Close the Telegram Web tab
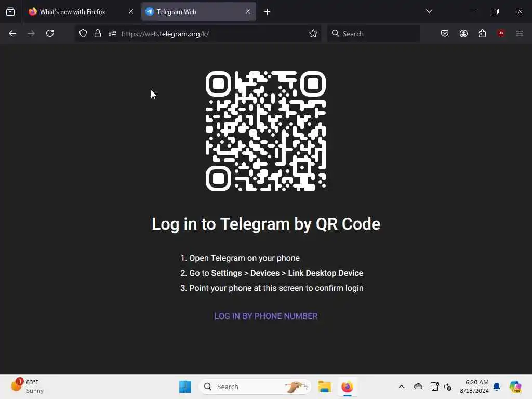The image size is (532, 399). (x=248, y=12)
